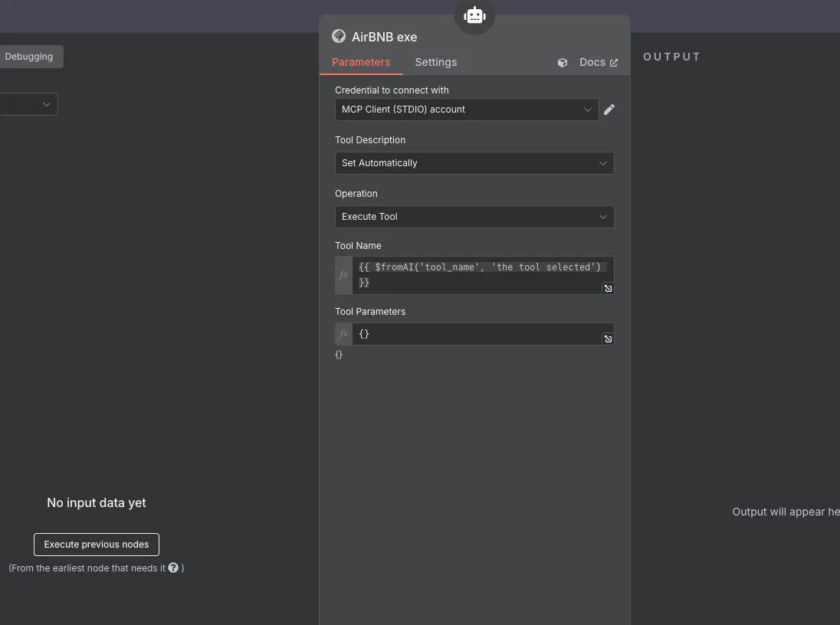Select the Debugging tab

(x=30, y=57)
